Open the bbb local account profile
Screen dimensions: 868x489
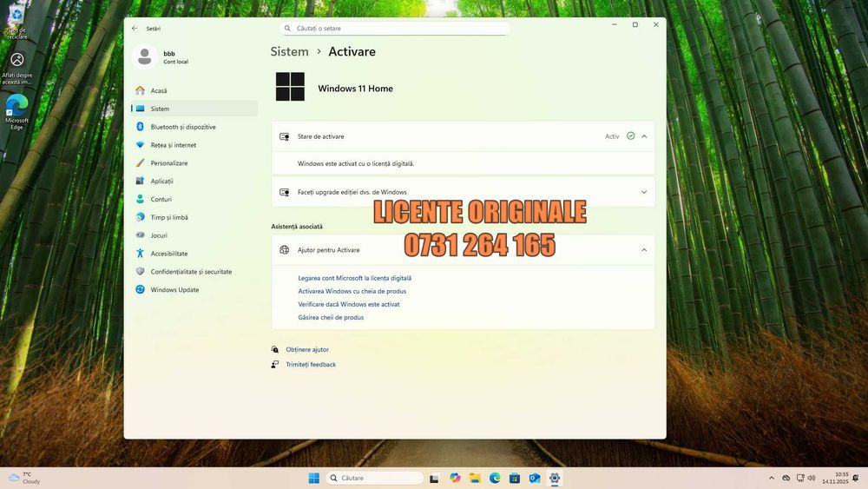click(161, 57)
